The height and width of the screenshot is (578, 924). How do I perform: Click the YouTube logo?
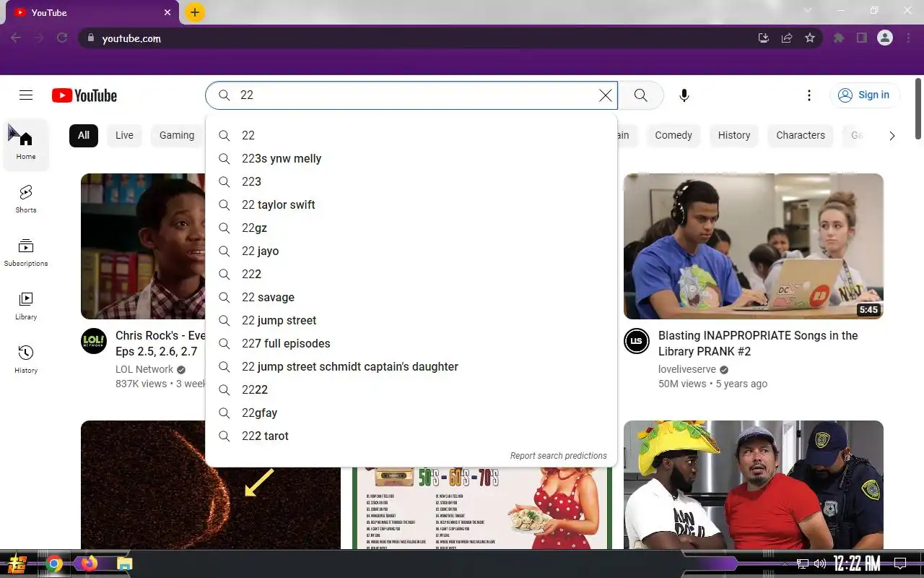(84, 95)
